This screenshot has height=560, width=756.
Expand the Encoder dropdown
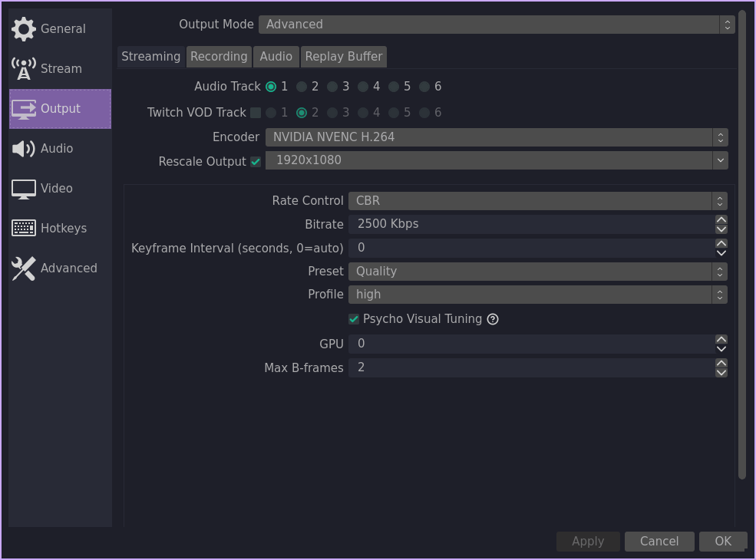pos(496,137)
